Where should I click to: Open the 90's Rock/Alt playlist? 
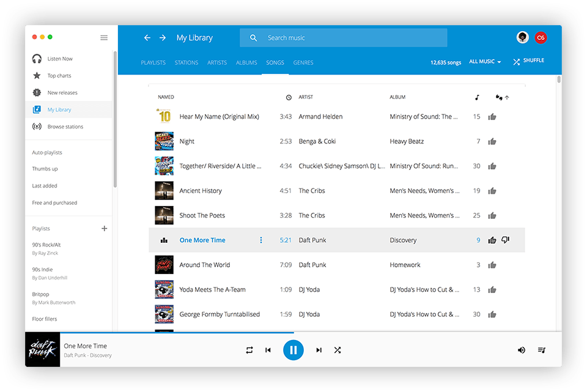point(46,245)
